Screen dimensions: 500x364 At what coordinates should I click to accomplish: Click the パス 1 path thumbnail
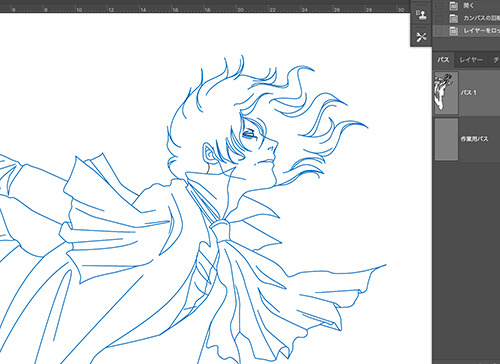pyautogui.click(x=446, y=93)
